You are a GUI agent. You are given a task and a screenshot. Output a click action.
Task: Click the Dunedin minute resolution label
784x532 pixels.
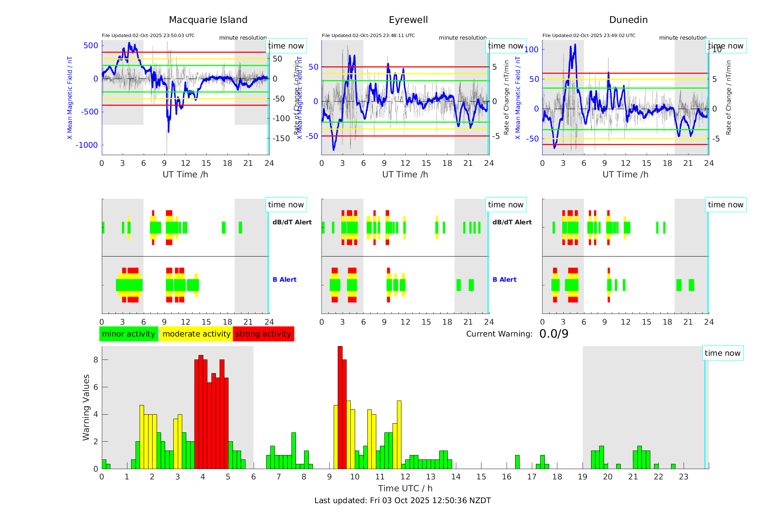point(683,38)
